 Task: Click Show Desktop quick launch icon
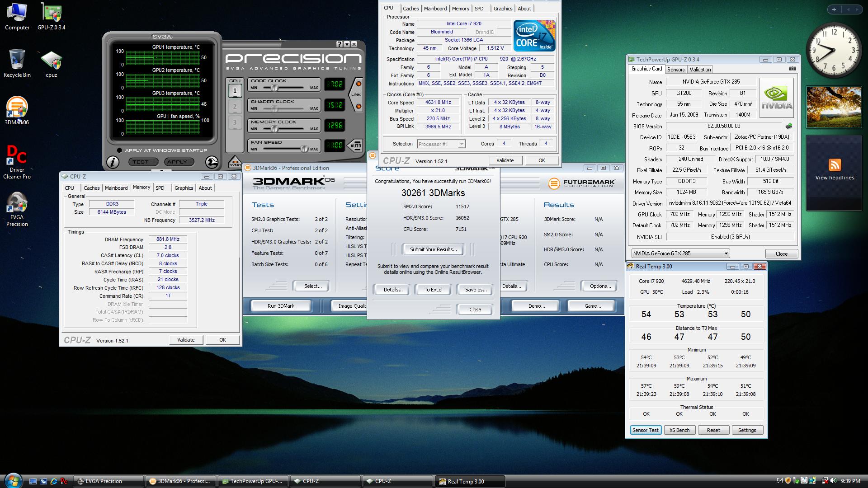[33, 481]
